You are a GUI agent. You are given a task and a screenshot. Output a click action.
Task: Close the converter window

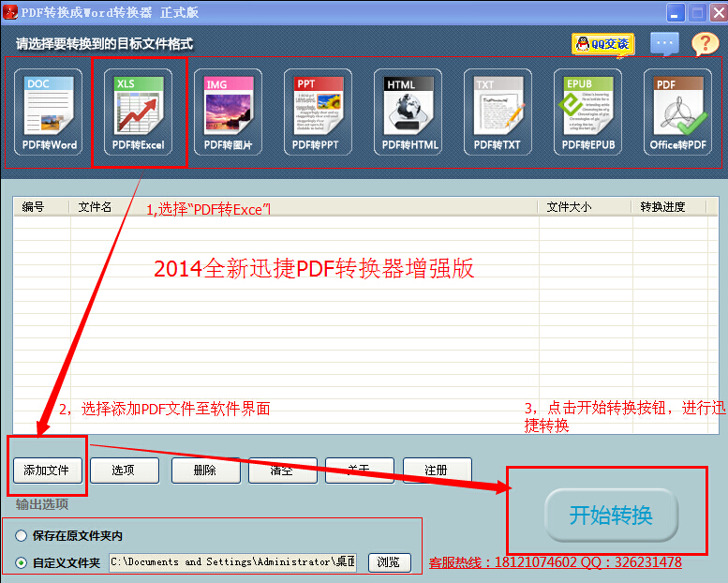tap(719, 12)
